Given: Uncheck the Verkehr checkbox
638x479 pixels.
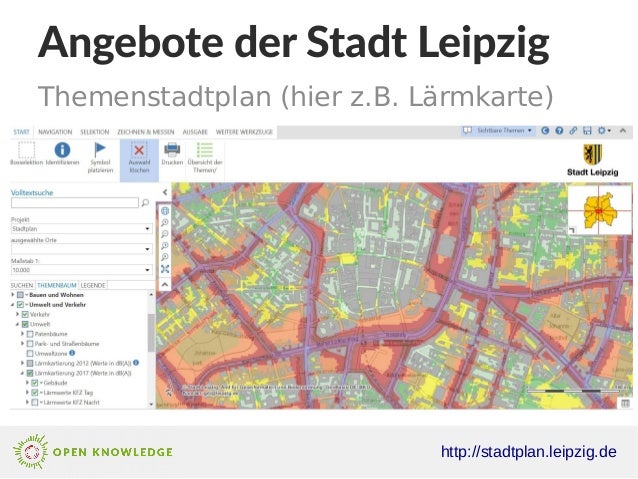Looking at the screenshot, I should tap(25, 315).
